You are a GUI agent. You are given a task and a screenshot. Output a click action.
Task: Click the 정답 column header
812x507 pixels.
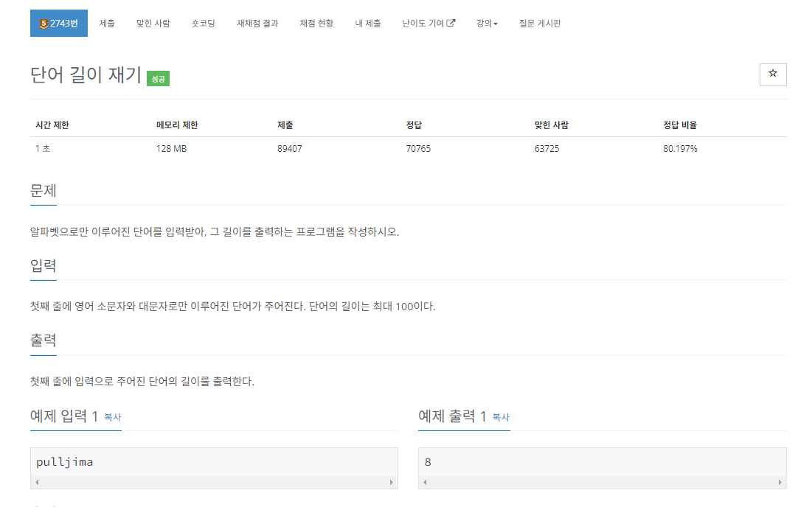pyautogui.click(x=414, y=125)
